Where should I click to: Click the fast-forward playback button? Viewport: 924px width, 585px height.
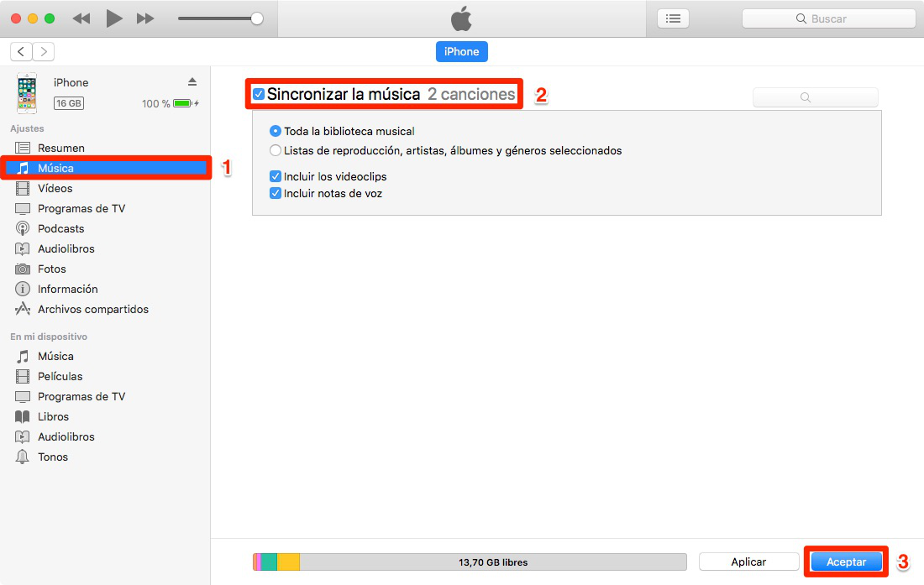[145, 18]
